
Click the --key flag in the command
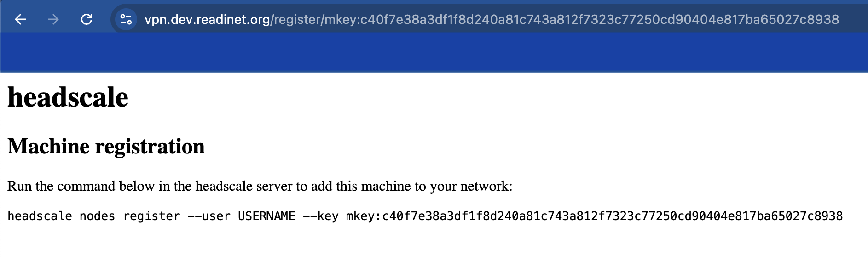tap(320, 216)
